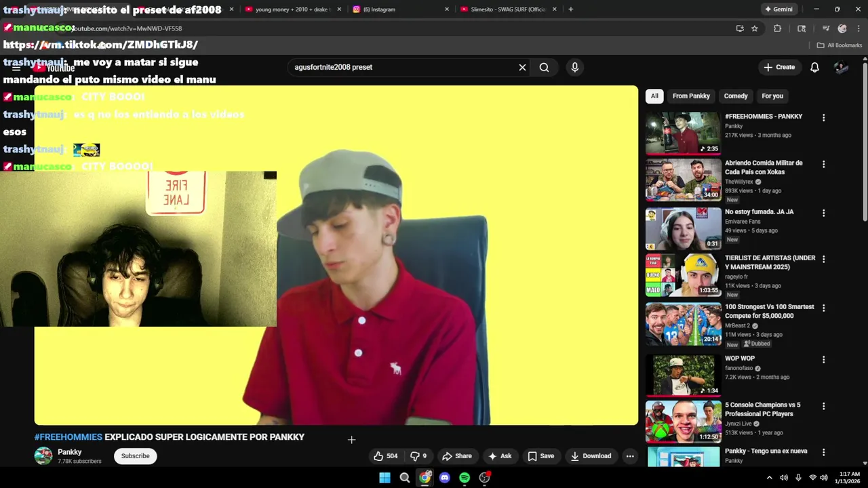
Task: Open Chrome media controls icon
Action: 825,28
